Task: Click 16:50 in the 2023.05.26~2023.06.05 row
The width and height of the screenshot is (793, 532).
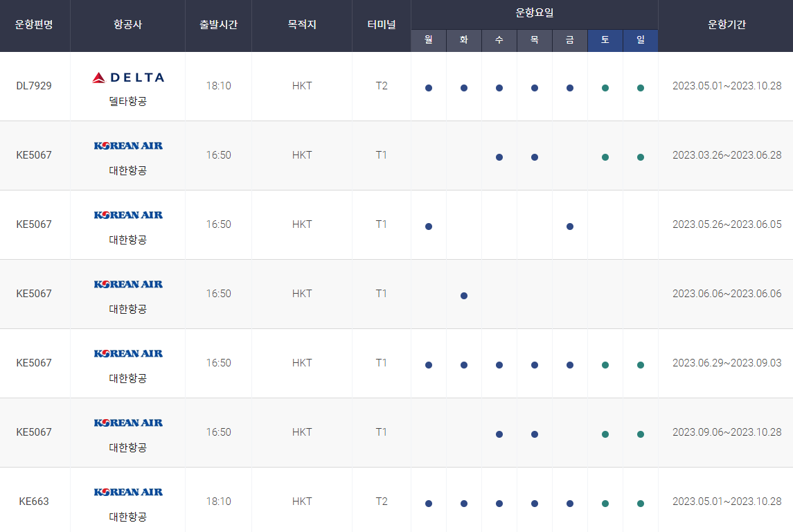Action: click(x=218, y=224)
